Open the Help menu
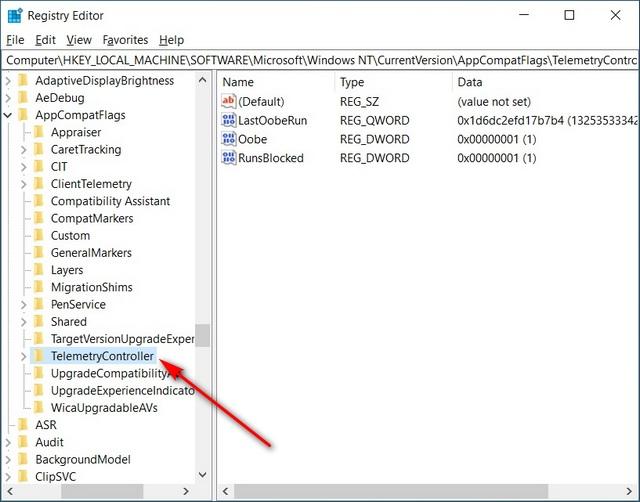Viewport: 640px width, 502px height. pyautogui.click(x=171, y=40)
